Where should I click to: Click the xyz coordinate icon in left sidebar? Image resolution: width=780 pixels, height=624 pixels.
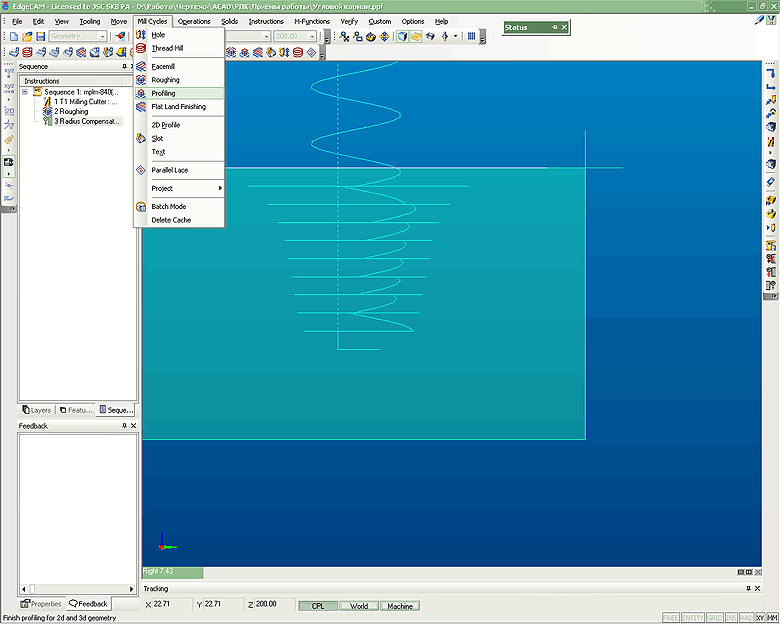(9, 71)
